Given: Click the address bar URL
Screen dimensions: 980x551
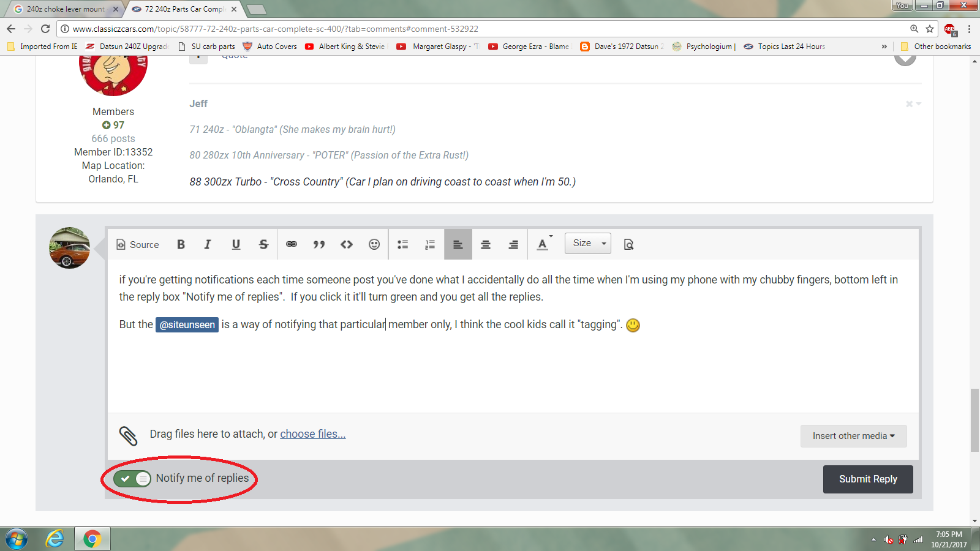Looking at the screenshot, I should pos(276,29).
